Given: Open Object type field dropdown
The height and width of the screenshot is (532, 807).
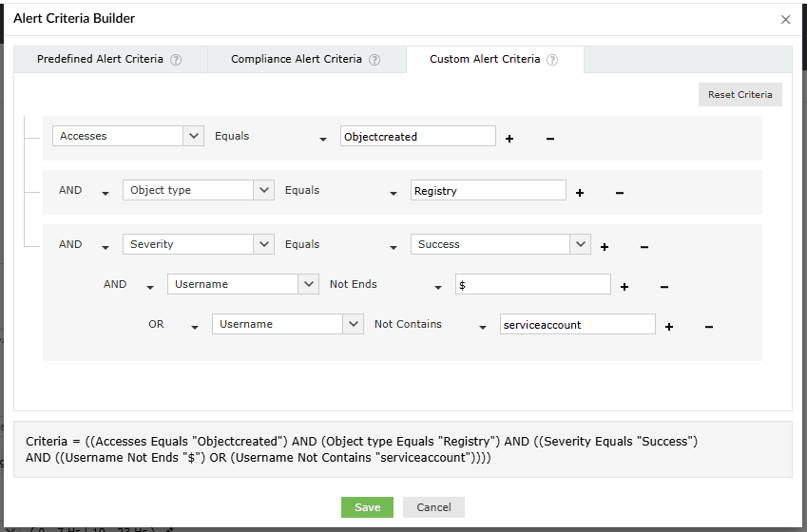Looking at the screenshot, I should click(264, 190).
